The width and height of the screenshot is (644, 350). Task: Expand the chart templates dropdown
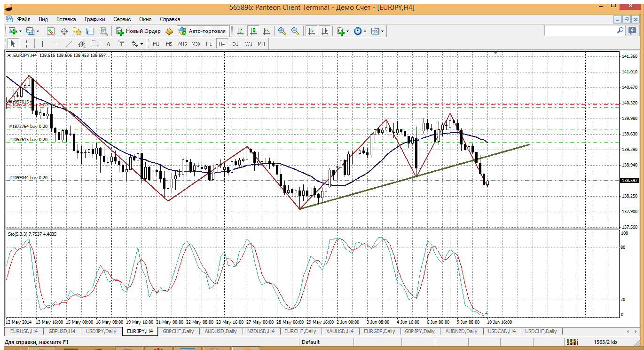[x=383, y=31]
